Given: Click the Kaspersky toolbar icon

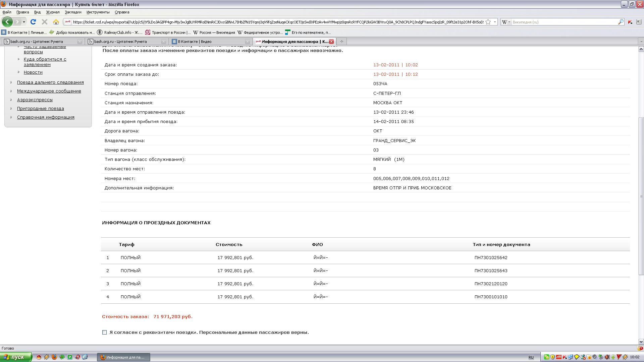Looking at the screenshot, I should click(x=630, y=22).
